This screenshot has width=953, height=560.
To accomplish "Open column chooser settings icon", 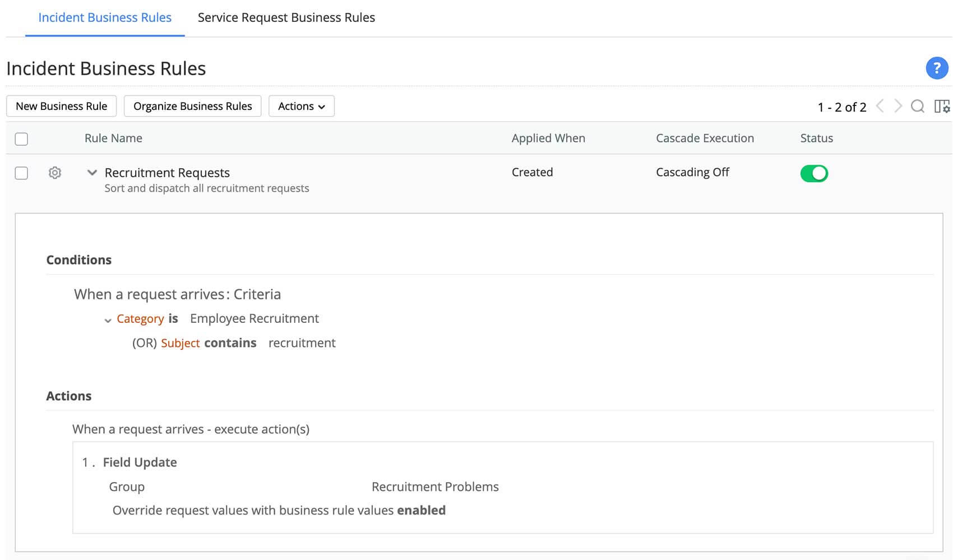I will tap(942, 106).
